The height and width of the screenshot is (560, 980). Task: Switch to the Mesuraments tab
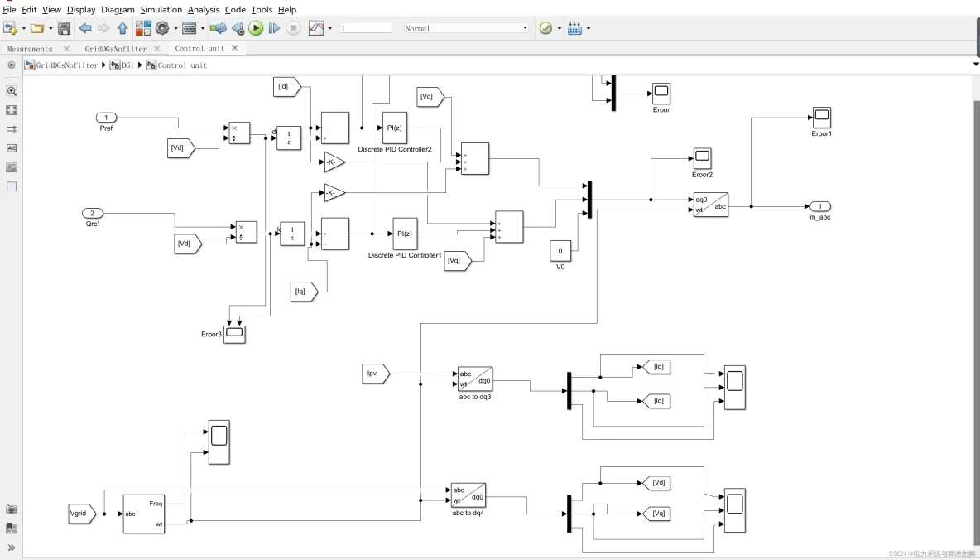(29, 48)
